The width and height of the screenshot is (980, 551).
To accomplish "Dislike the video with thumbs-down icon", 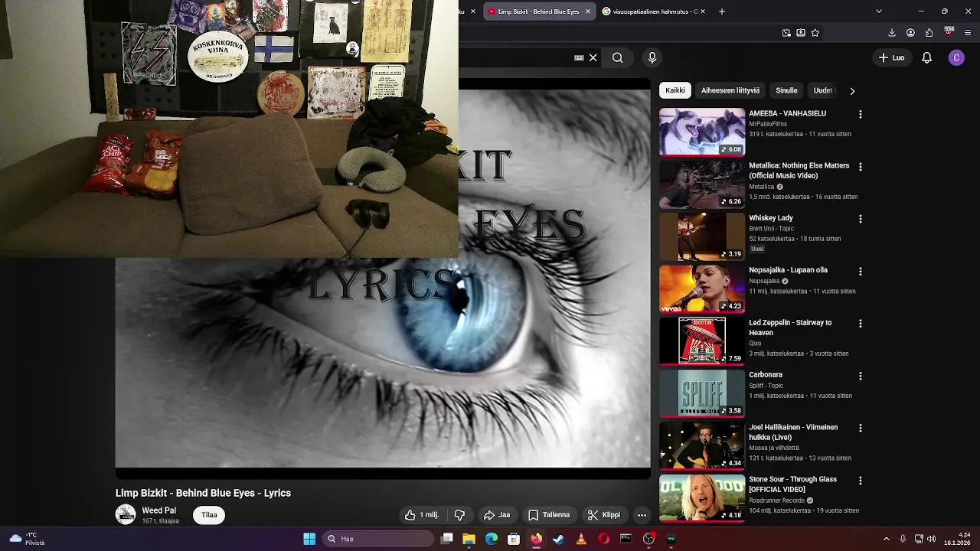I will (x=459, y=515).
